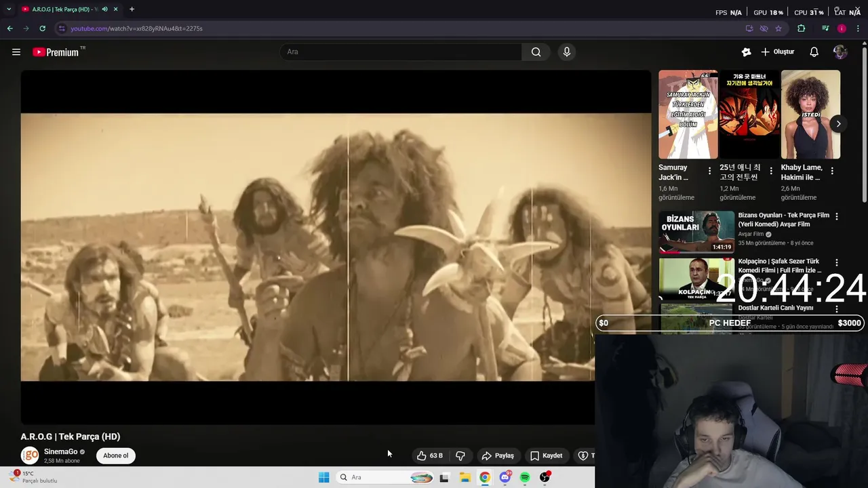Open more options for the Samuray Jack short
Screen dimensions: 868x488
tap(709, 171)
